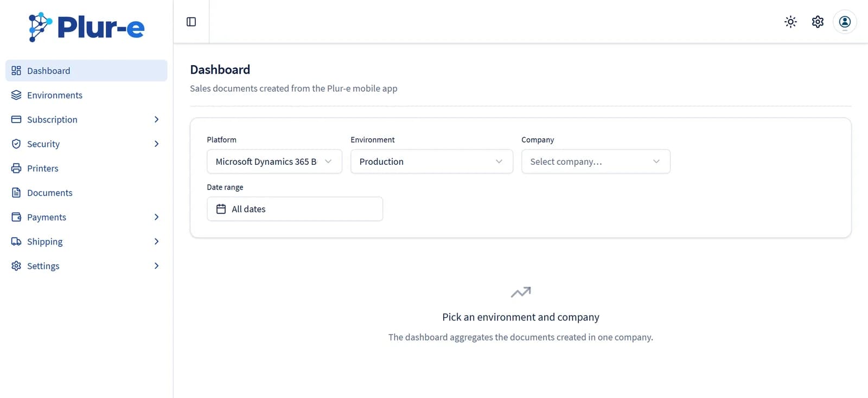Open the Platform dropdown
Image resolution: width=868 pixels, height=398 pixels.
point(275,162)
